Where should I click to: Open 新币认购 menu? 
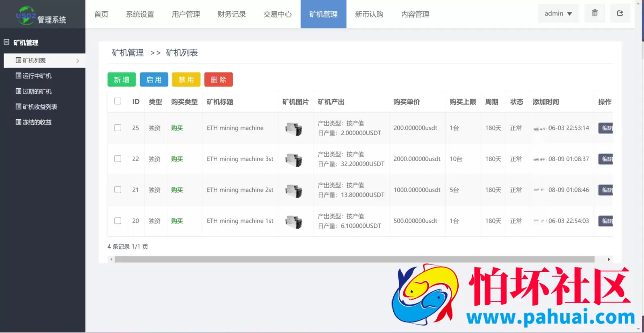click(x=369, y=14)
